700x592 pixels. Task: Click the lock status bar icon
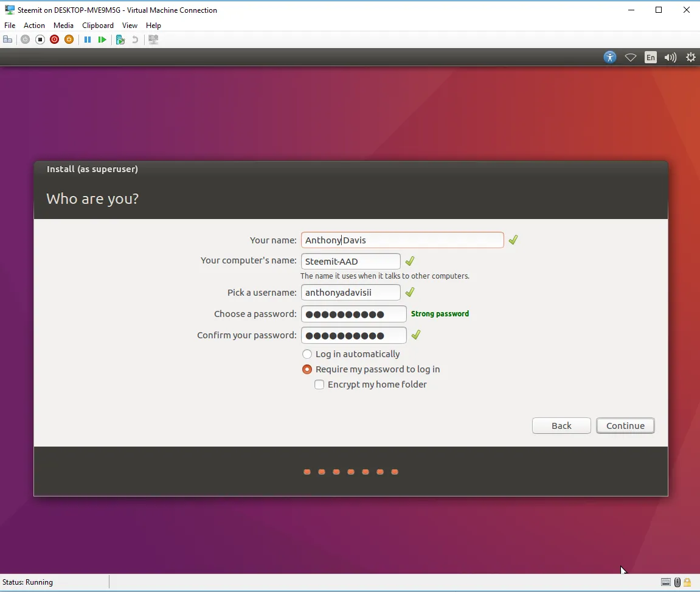pos(687,582)
